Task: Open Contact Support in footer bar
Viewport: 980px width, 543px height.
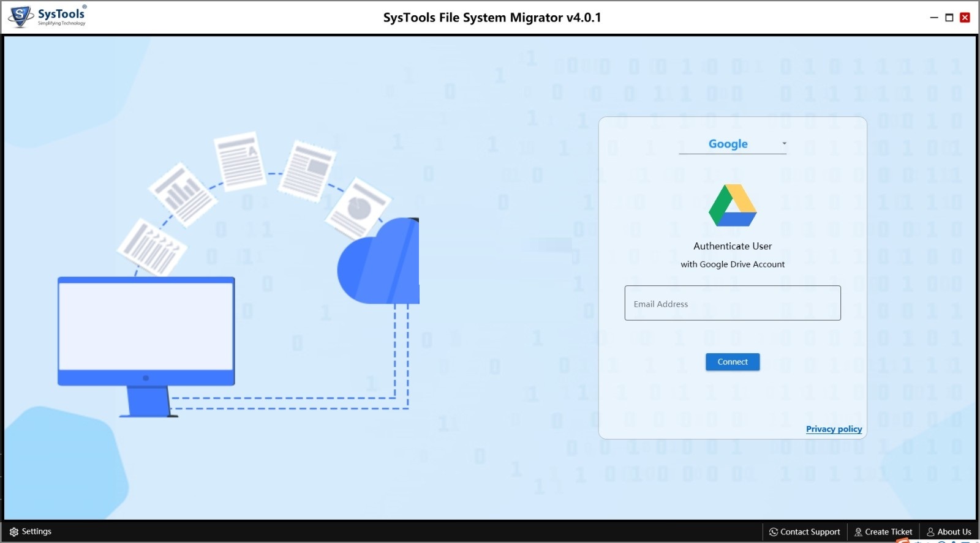Action: [x=810, y=532]
